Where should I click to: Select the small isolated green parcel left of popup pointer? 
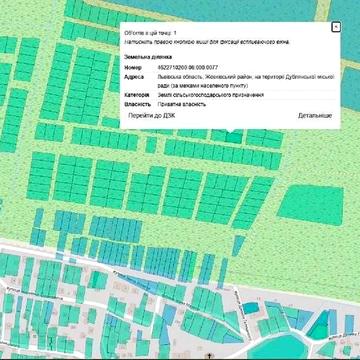[151, 145]
